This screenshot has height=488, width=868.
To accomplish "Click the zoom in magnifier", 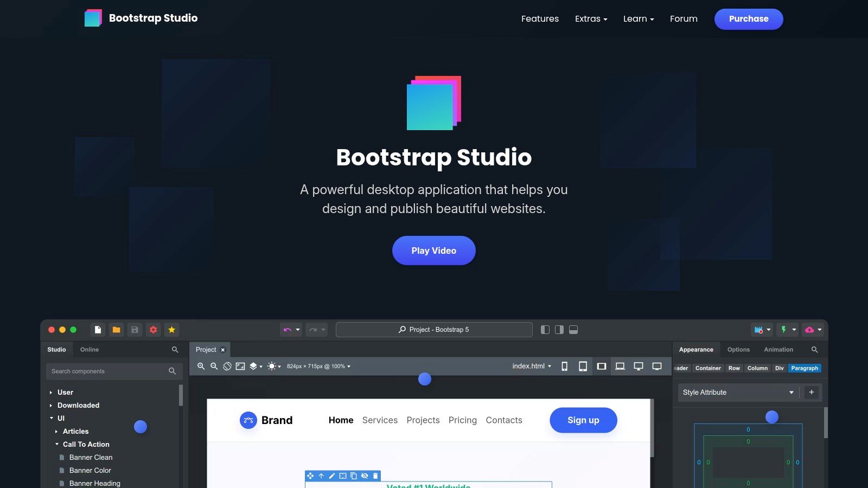I will pyautogui.click(x=201, y=367).
